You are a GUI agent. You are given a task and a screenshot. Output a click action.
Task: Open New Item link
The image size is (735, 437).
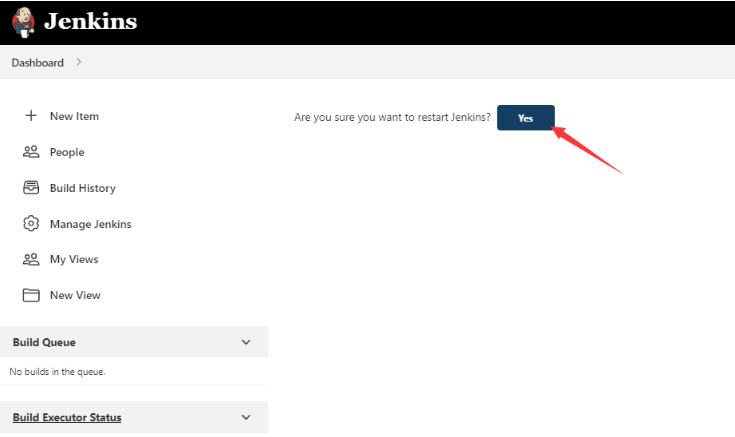pyautogui.click(x=75, y=116)
